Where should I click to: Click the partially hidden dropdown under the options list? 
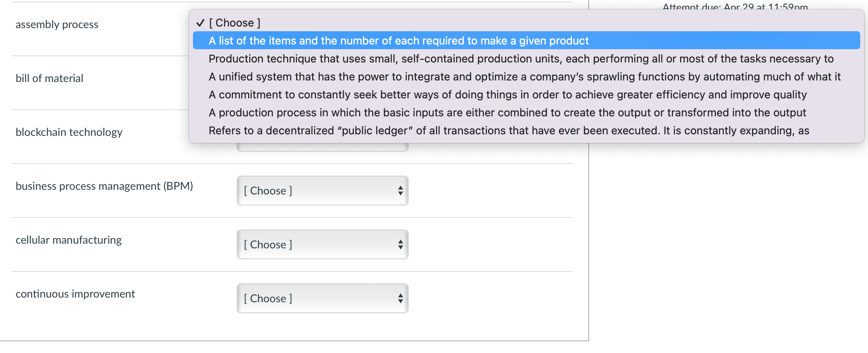tap(322, 144)
